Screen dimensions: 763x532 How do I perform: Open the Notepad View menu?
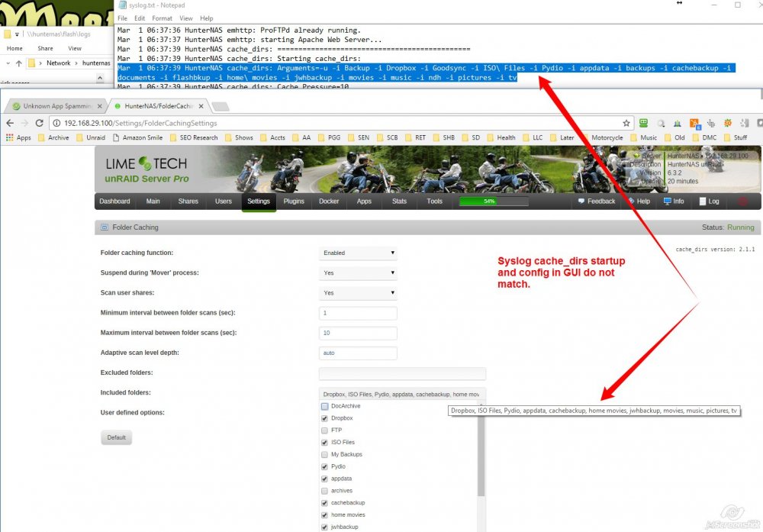(186, 18)
